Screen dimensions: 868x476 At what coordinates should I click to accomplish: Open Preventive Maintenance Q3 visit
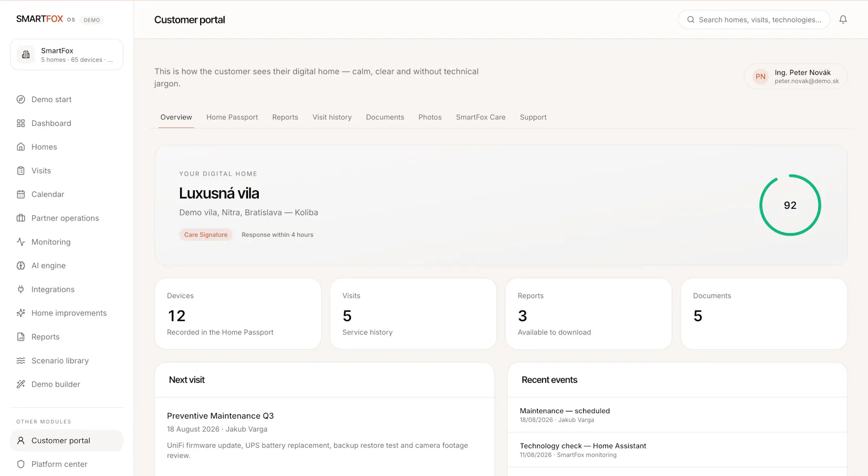coord(220,416)
